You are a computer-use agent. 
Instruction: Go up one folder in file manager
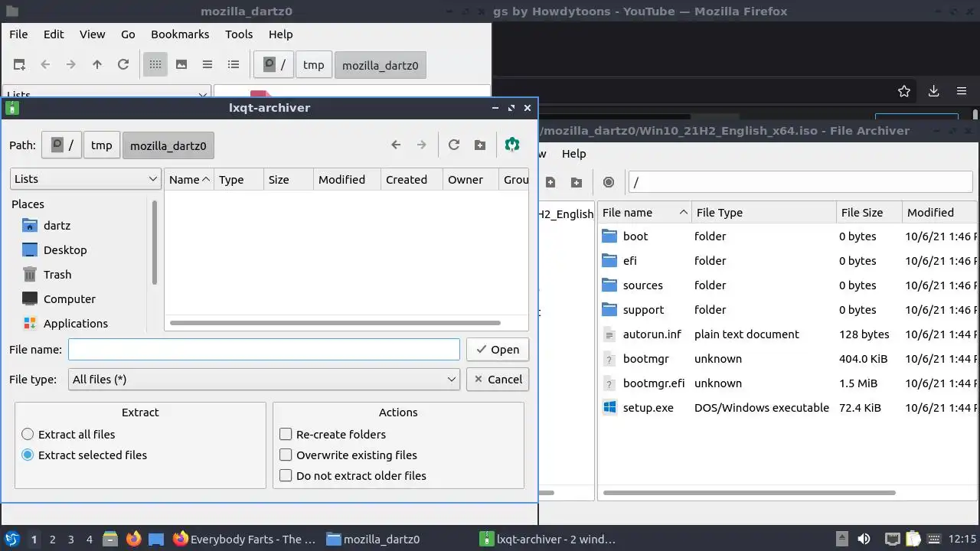coord(96,64)
